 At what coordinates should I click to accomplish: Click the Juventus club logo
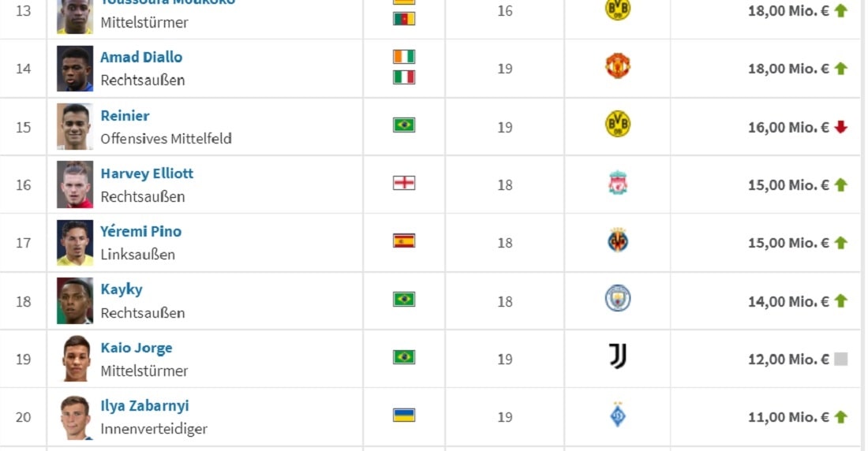click(618, 357)
